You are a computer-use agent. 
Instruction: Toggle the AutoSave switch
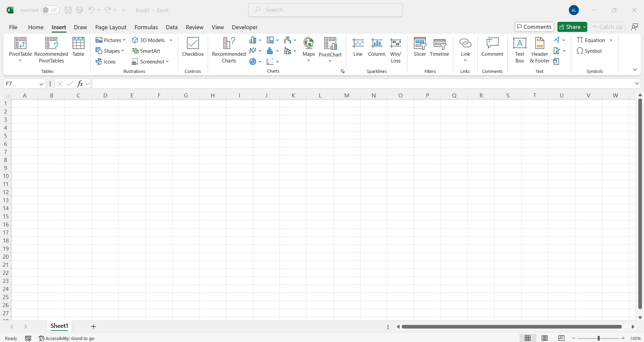point(50,10)
